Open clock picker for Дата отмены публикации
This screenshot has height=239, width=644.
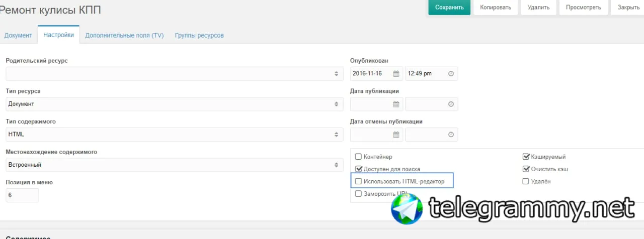[x=451, y=135]
